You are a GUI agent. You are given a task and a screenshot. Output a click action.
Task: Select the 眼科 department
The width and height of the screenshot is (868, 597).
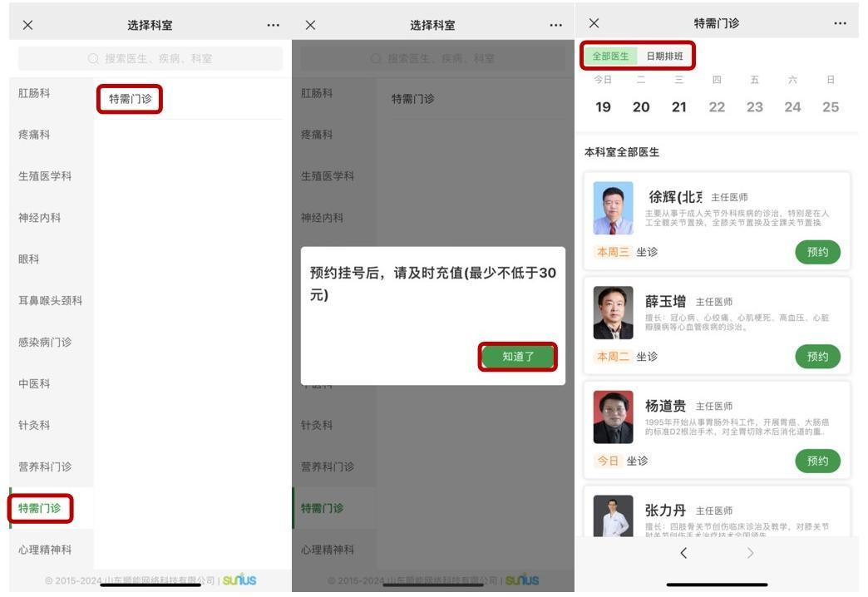point(28,259)
